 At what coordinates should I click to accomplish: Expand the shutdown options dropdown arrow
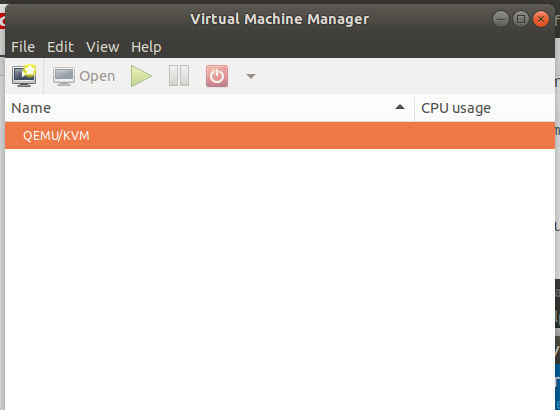tap(251, 76)
